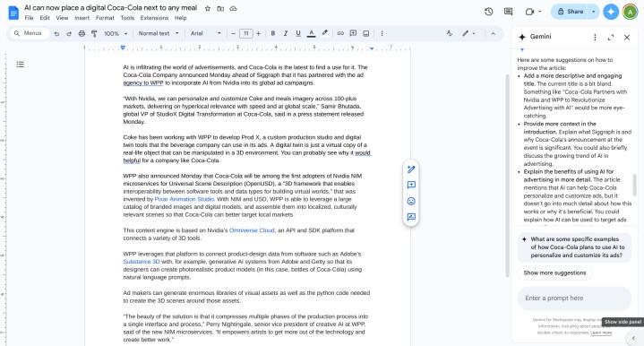The width and height of the screenshot is (644, 346).
Task: Open the View menu
Action: pos(62,18)
